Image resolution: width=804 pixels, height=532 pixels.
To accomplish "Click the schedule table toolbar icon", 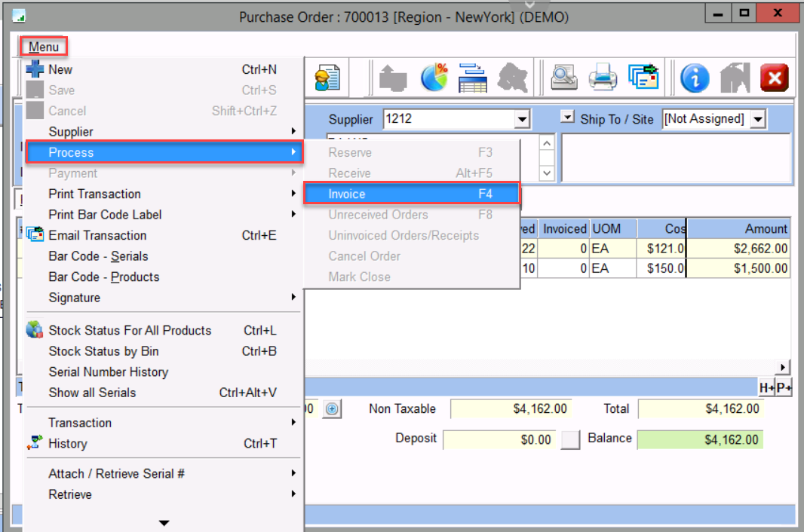I will point(473,78).
